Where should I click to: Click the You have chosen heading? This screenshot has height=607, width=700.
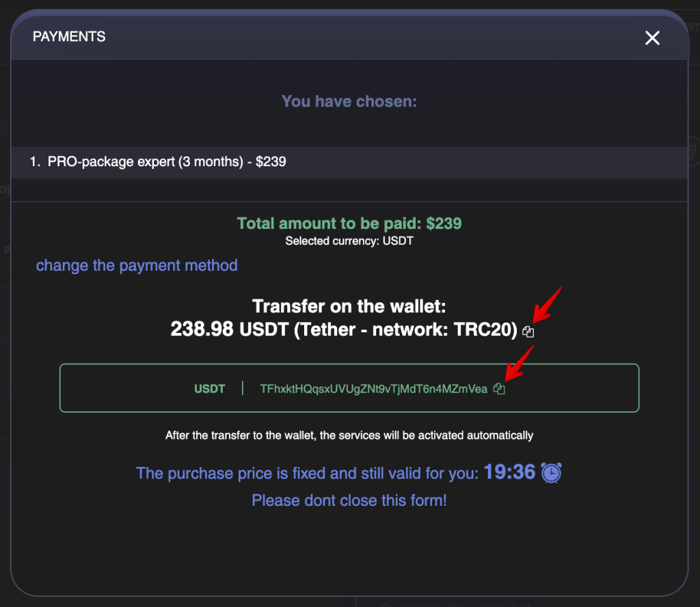[x=349, y=101]
